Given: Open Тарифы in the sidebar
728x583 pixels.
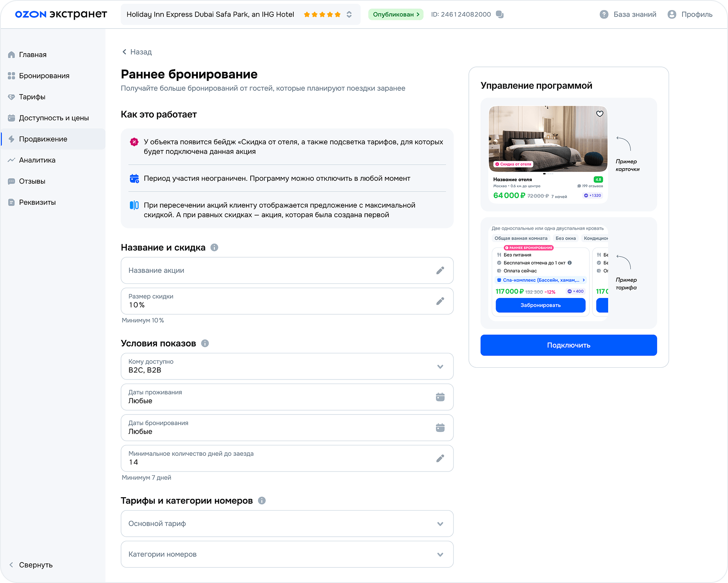Looking at the screenshot, I should [53, 97].
